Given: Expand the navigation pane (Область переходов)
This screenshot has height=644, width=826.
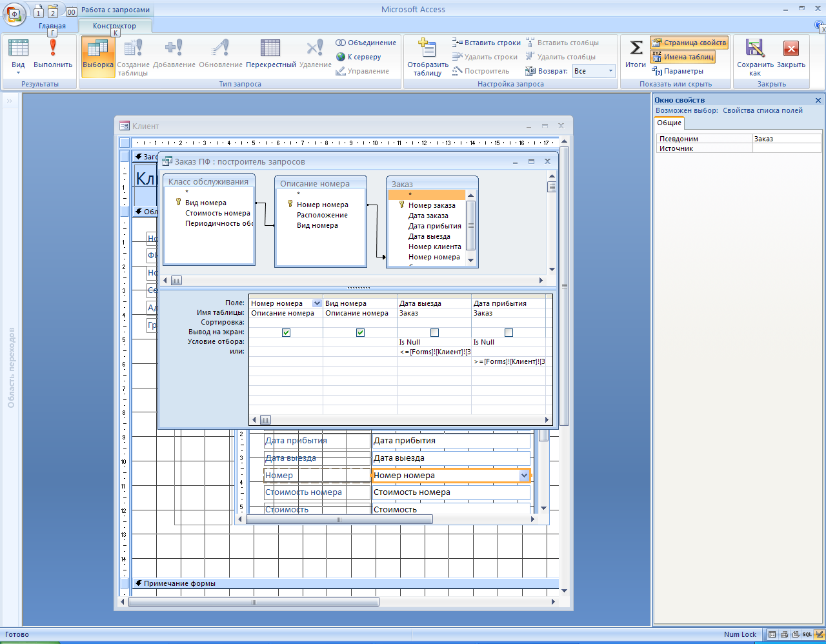Looking at the screenshot, I should tap(10, 101).
